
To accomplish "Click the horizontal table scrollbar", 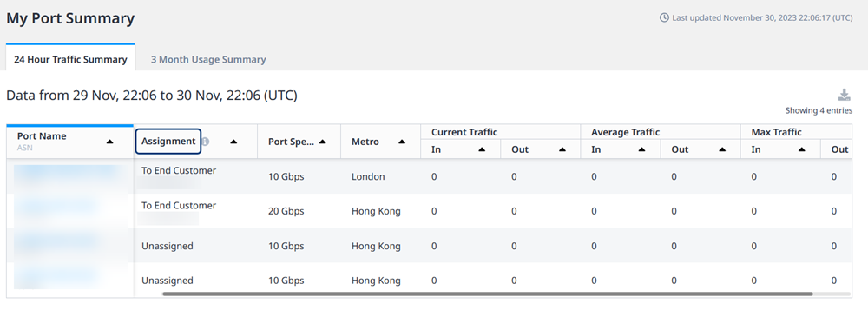I will 487,294.
